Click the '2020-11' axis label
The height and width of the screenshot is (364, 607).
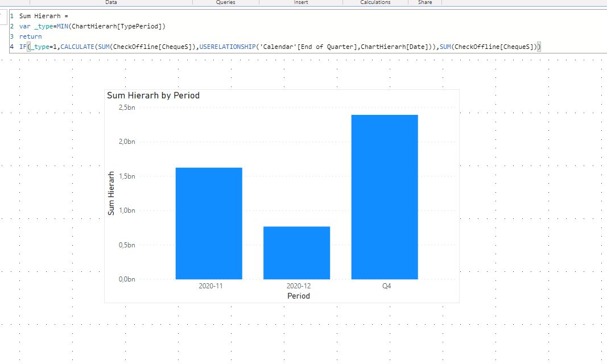pos(210,286)
